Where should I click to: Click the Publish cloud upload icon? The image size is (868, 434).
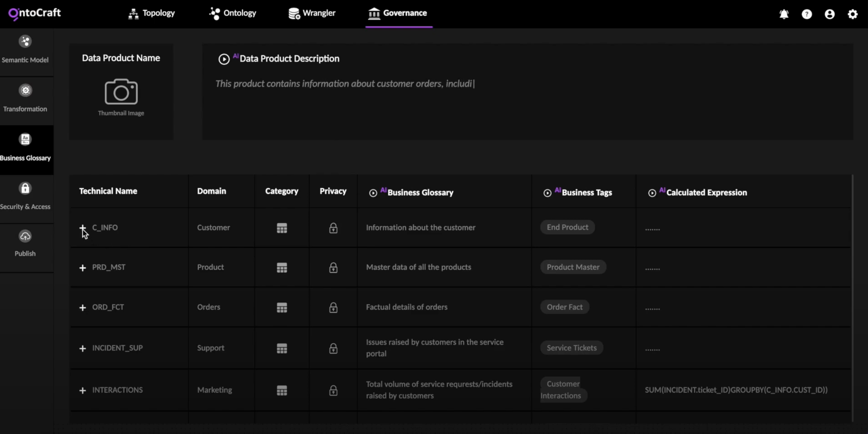25,236
